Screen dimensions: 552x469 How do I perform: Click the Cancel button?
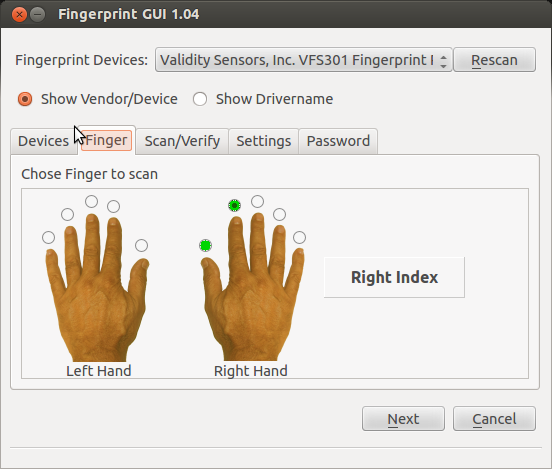495,419
